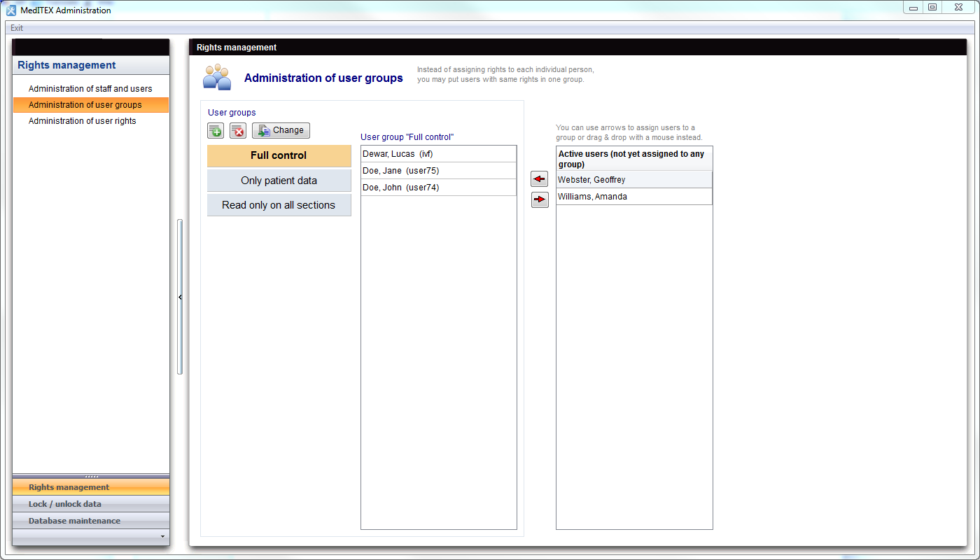
Task: Open Administration of user groups
Action: pyautogui.click(x=90, y=105)
